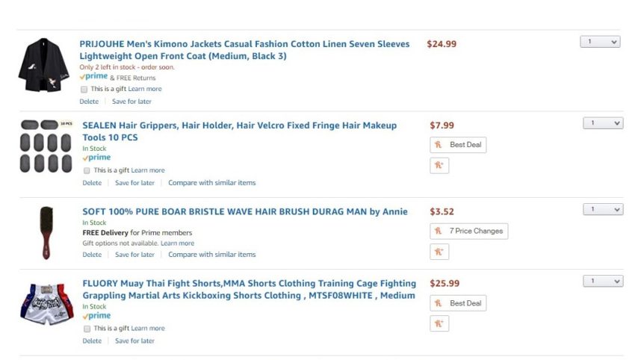This screenshot has width=644, height=360.
Task: Open quantity dropdown for SEALEN Hair Grippers
Action: [603, 123]
